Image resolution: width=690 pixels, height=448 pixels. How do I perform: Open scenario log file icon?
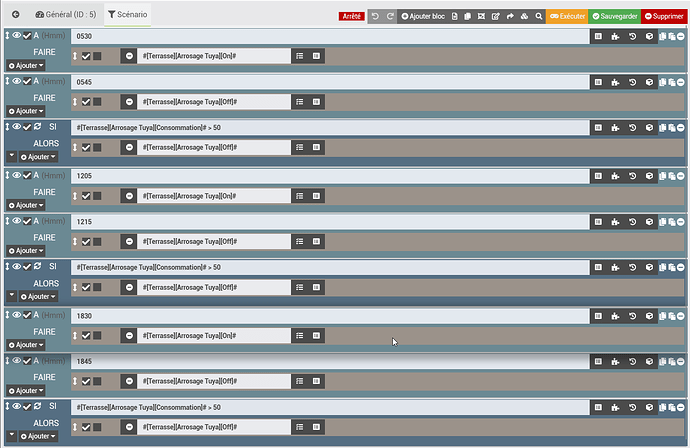(x=455, y=16)
